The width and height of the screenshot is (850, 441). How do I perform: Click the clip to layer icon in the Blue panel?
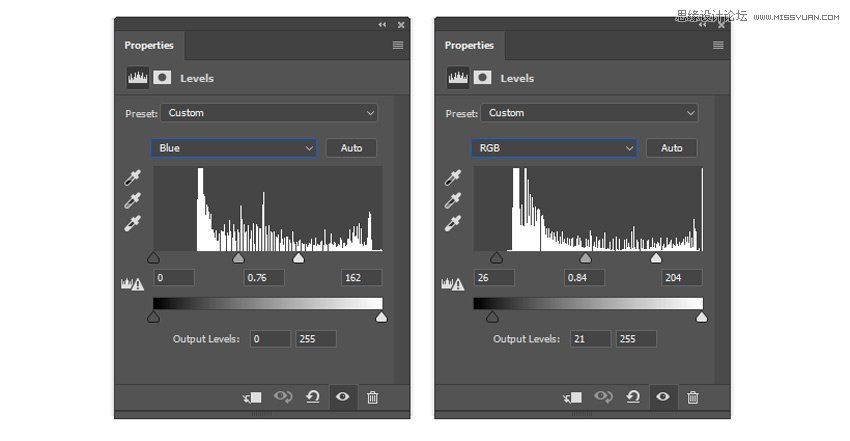(252, 398)
